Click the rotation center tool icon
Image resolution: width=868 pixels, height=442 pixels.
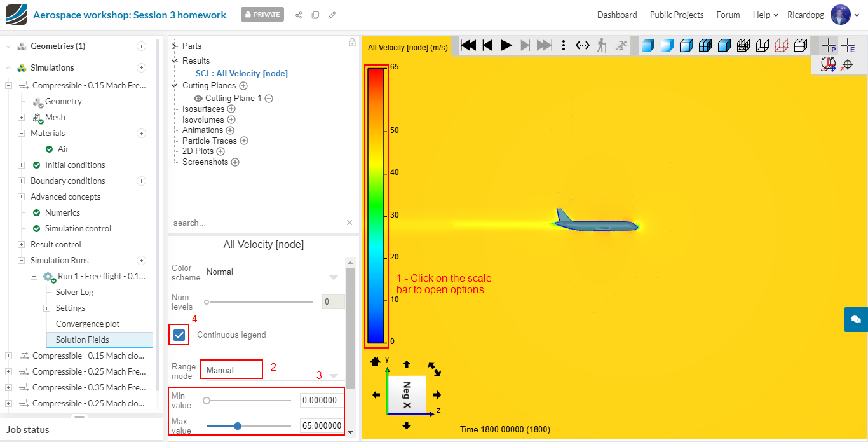click(828, 64)
